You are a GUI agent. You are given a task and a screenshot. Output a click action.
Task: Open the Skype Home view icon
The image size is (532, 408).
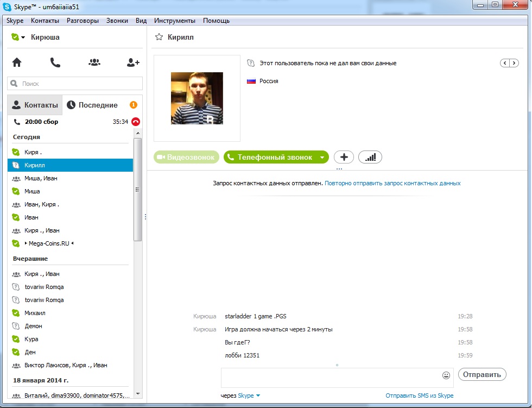point(17,62)
